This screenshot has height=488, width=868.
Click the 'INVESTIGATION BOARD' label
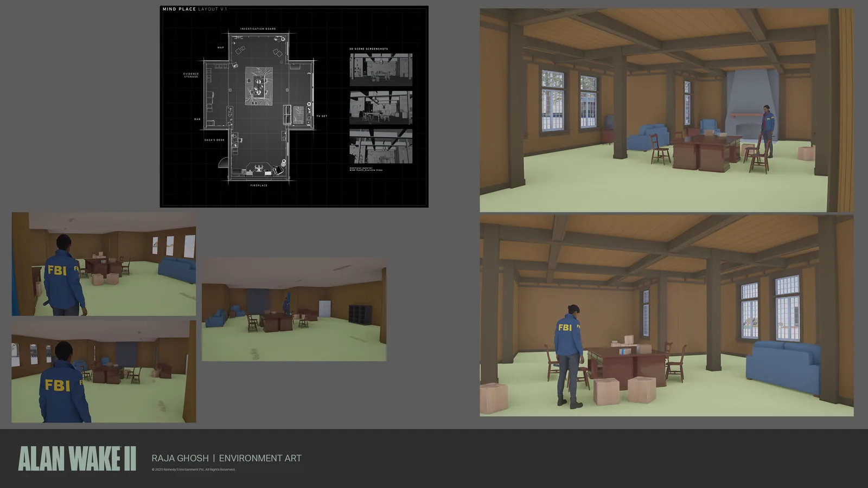258,29
